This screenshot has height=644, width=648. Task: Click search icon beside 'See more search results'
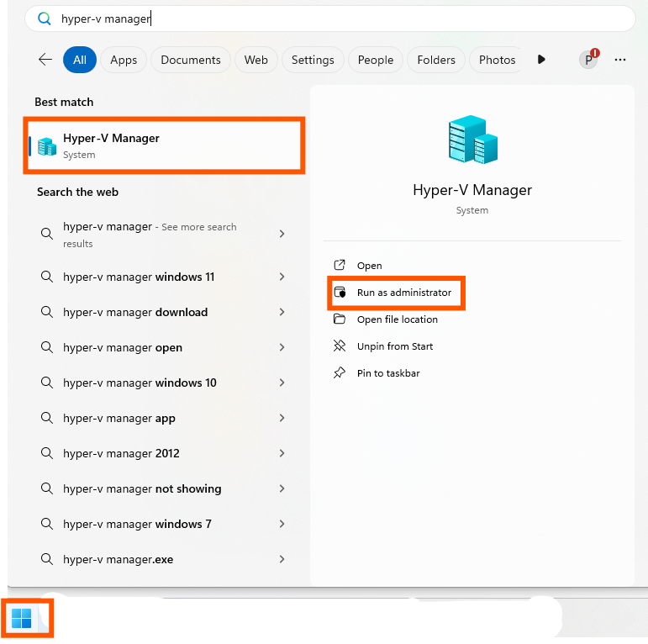(47, 234)
